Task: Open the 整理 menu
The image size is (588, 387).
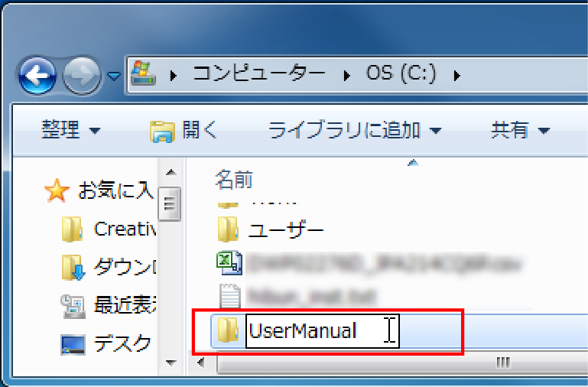Action: 70,131
